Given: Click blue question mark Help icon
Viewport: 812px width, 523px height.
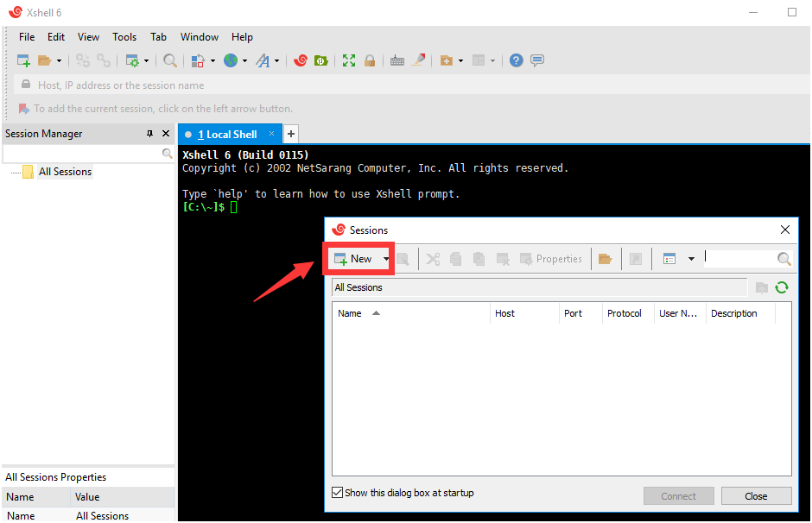Looking at the screenshot, I should click(x=517, y=60).
